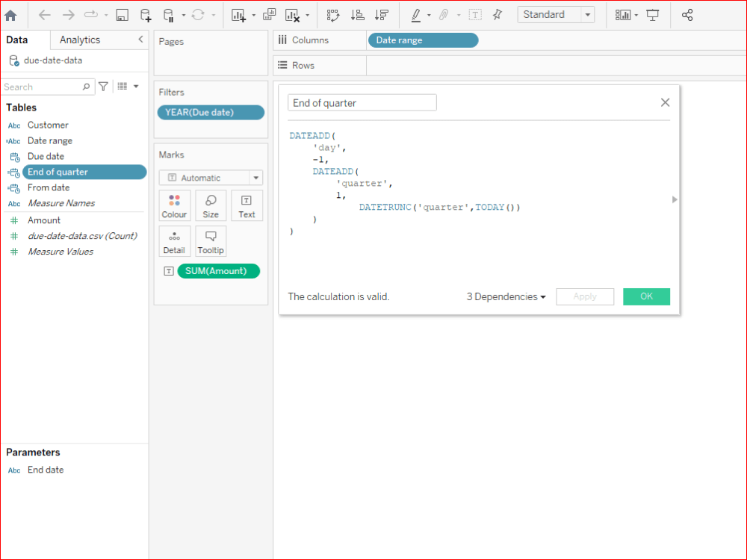The width and height of the screenshot is (747, 560).
Task: Click the Tooltip button in the Marks card
Action: click(x=211, y=240)
